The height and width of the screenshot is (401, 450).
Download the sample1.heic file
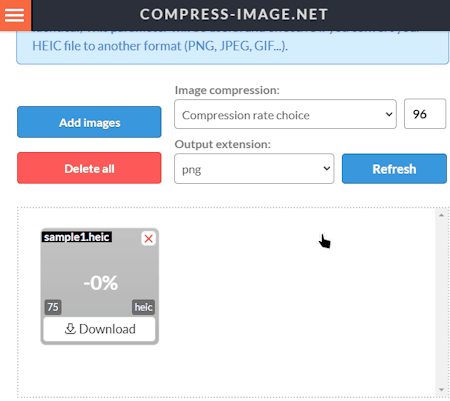point(99,329)
